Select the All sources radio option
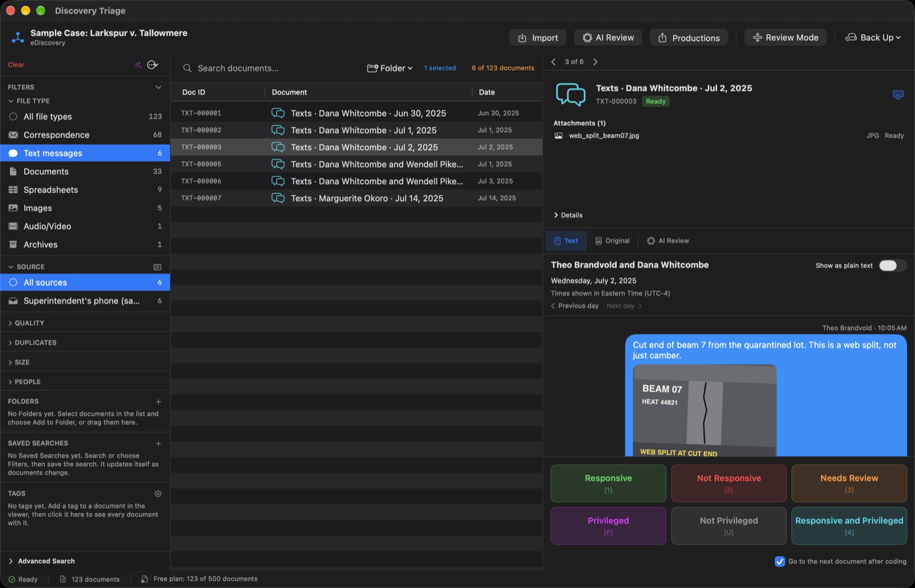 tap(13, 283)
